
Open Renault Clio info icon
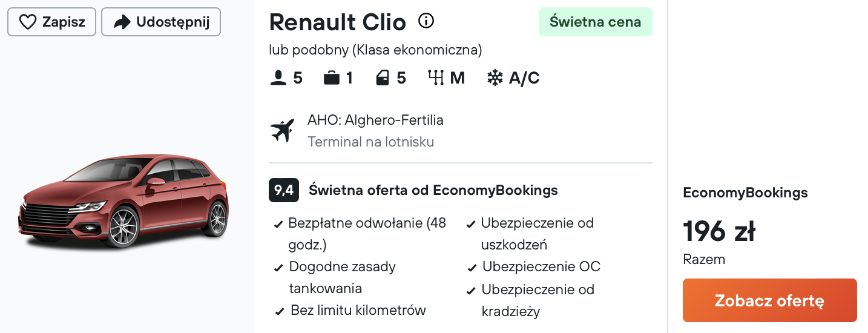pos(426,22)
